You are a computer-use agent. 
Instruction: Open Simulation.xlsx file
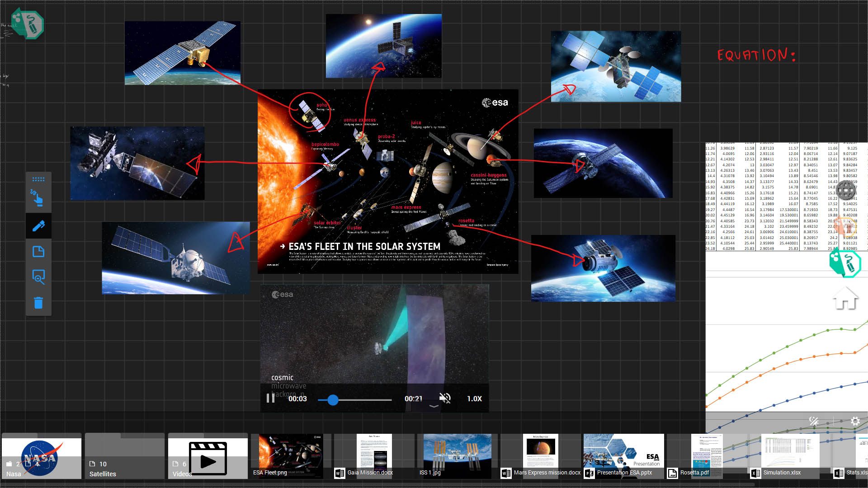tap(790, 456)
